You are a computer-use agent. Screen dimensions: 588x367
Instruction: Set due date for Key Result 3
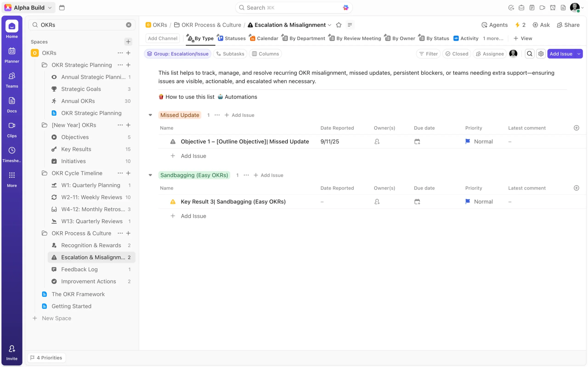click(x=417, y=201)
